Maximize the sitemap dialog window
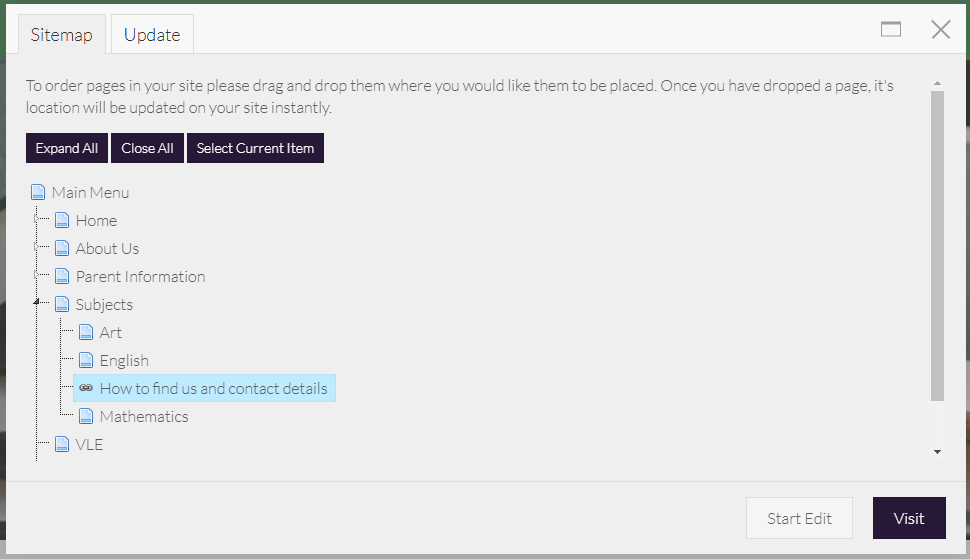The height and width of the screenshot is (559, 970). click(891, 29)
